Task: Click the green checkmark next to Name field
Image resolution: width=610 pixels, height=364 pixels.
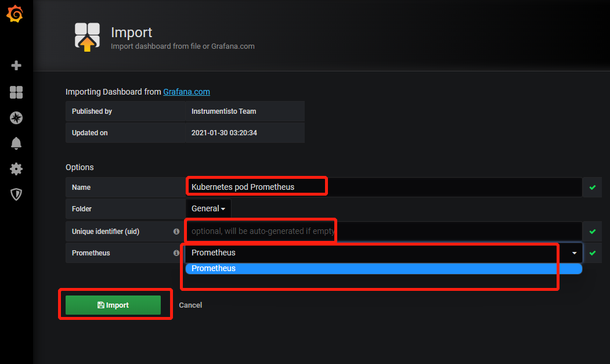Action: point(593,188)
